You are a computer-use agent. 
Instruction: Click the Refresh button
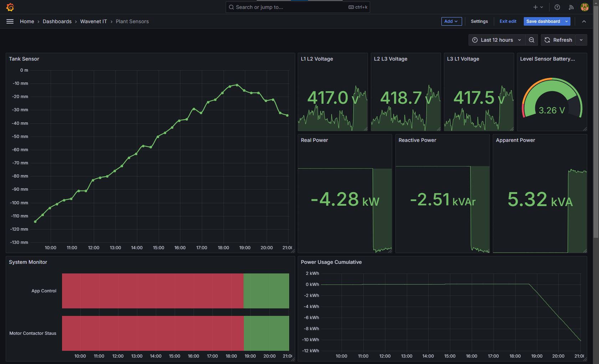(558, 40)
